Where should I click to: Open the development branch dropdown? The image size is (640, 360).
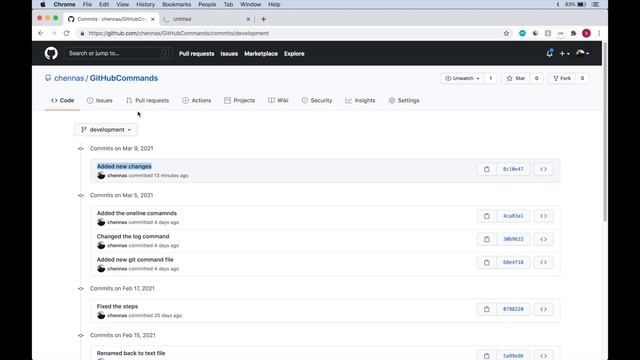point(106,129)
